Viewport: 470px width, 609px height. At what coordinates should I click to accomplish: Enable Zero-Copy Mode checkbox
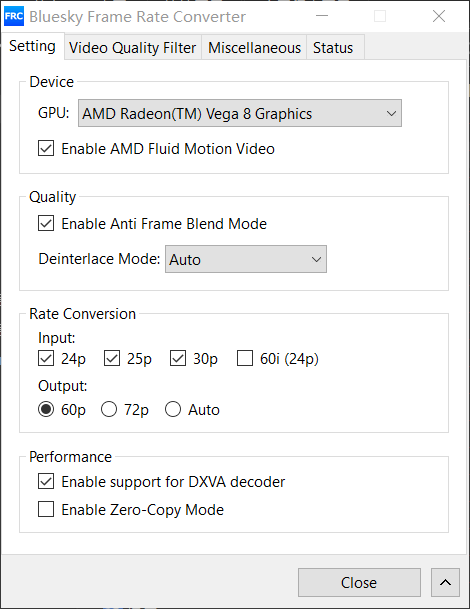pyautogui.click(x=46, y=509)
